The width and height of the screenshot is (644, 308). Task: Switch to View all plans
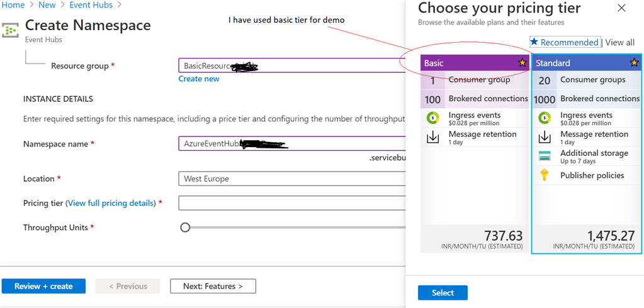pos(619,42)
